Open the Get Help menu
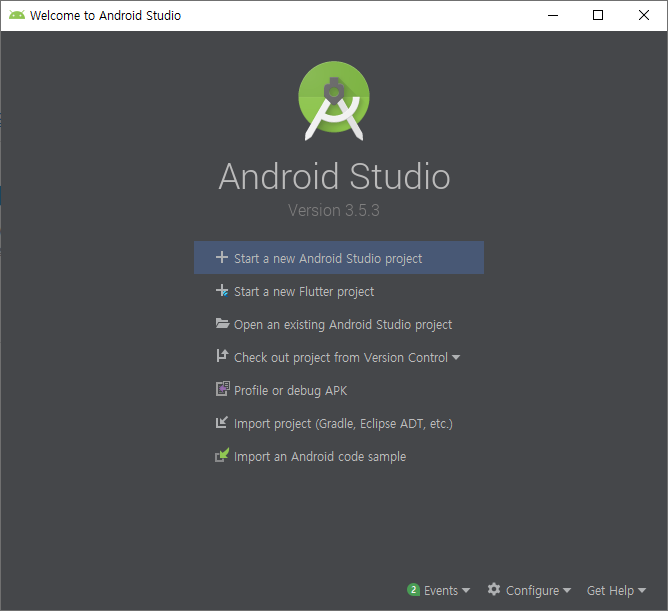 click(x=610, y=591)
